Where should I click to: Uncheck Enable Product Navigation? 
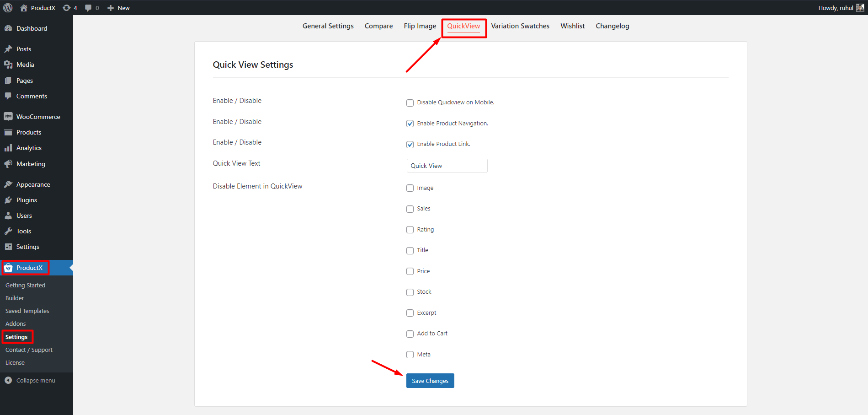coord(410,124)
